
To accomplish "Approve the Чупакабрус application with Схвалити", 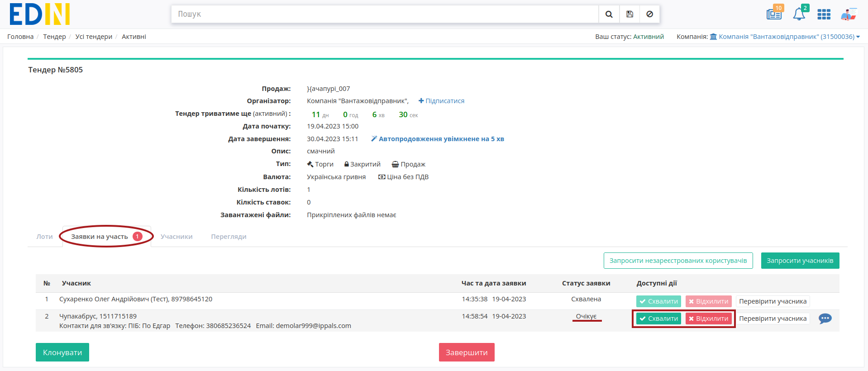I will 658,319.
